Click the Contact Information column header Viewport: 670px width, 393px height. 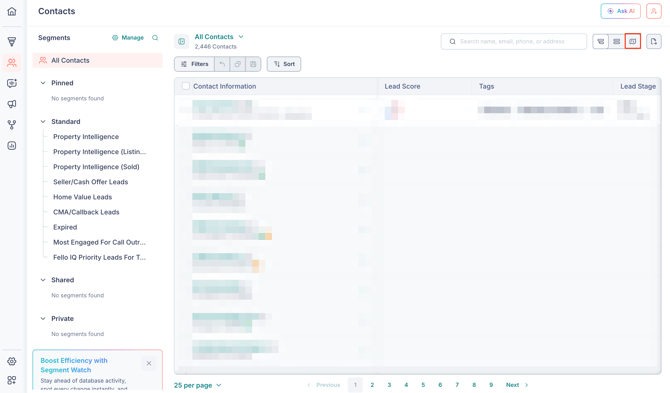(x=225, y=86)
